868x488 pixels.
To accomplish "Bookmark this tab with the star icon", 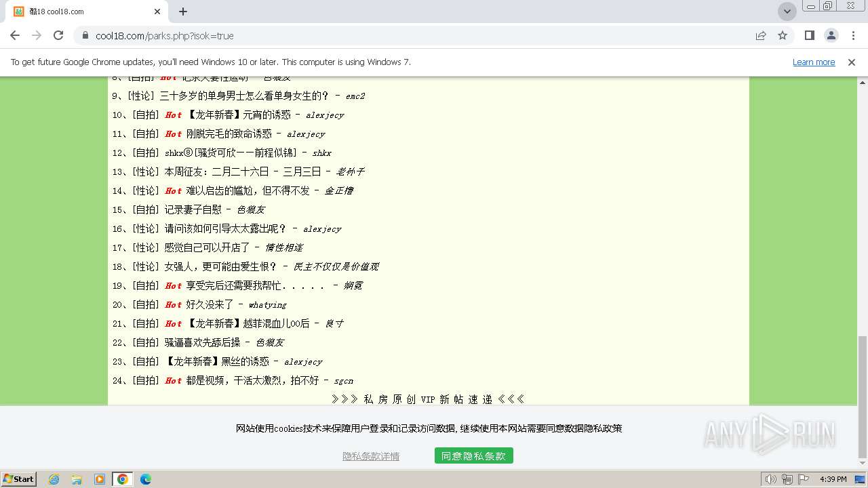I will point(783,35).
